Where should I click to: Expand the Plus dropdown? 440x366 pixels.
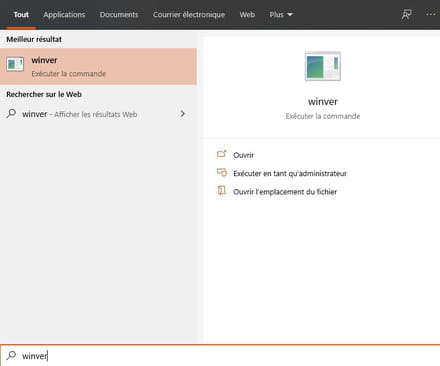pyautogui.click(x=281, y=15)
